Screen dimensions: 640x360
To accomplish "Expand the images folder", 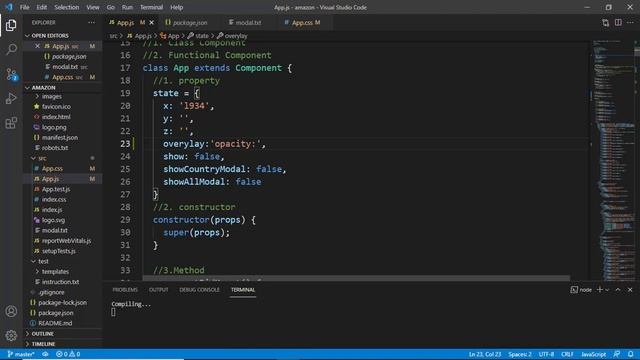I will (x=51, y=96).
